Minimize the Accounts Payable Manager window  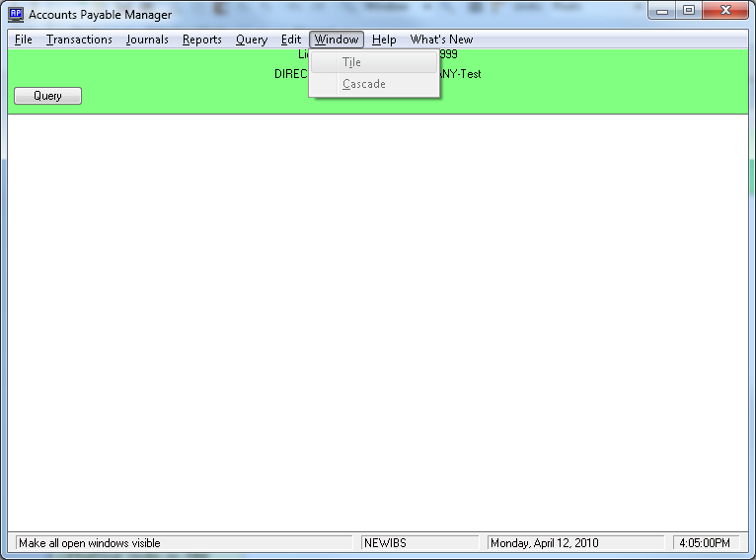pos(662,11)
